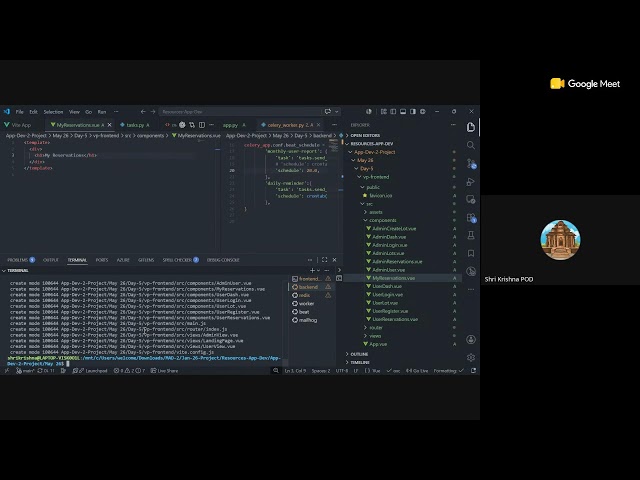The width and height of the screenshot is (640, 480).
Task: Open the Accounts menu in activity bar
Action: 471,340
